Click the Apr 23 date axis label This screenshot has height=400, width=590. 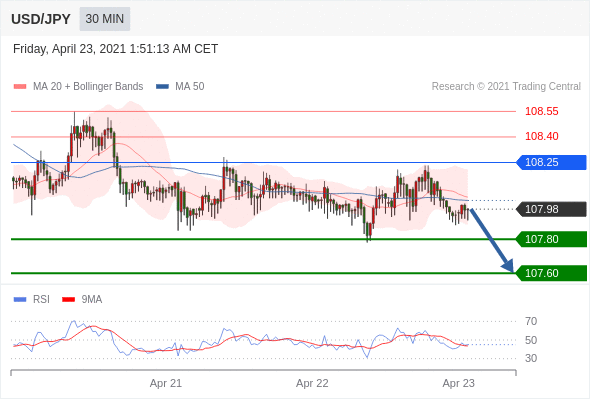[458, 383]
